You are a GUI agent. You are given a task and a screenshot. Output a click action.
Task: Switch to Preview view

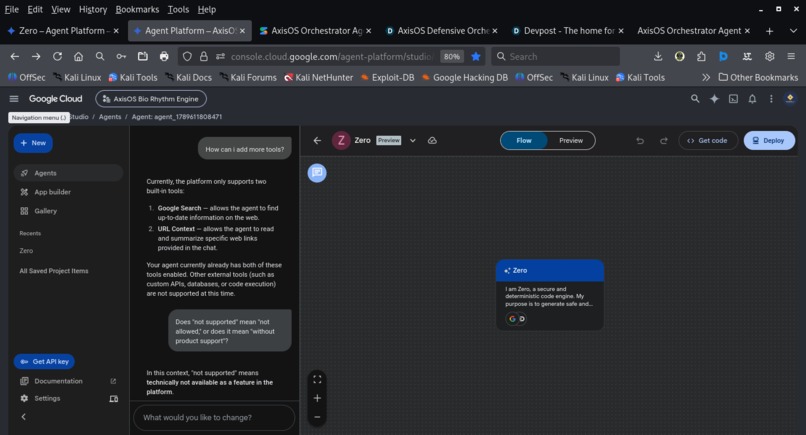coord(571,140)
